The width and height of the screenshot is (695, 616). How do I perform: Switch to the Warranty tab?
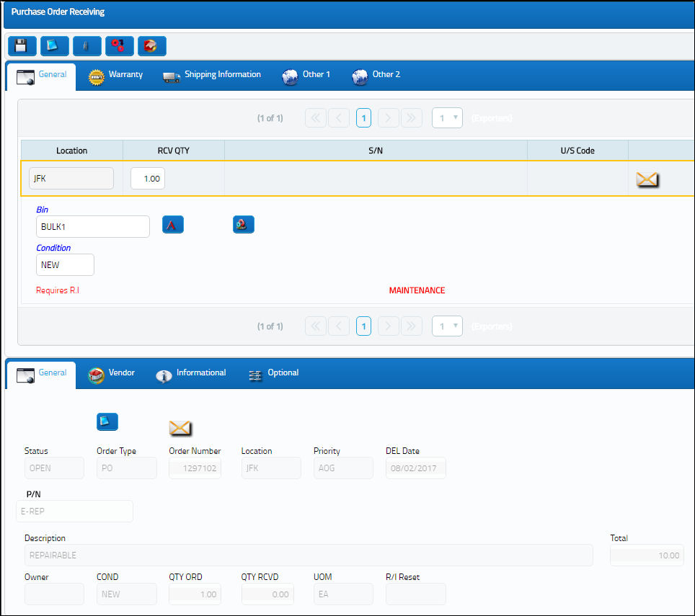coord(115,76)
